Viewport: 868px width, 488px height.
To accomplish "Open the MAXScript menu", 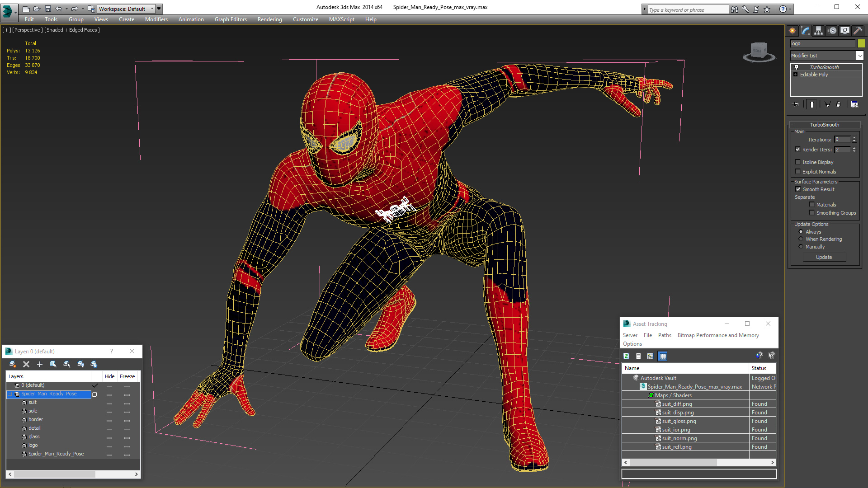I will coord(342,19).
